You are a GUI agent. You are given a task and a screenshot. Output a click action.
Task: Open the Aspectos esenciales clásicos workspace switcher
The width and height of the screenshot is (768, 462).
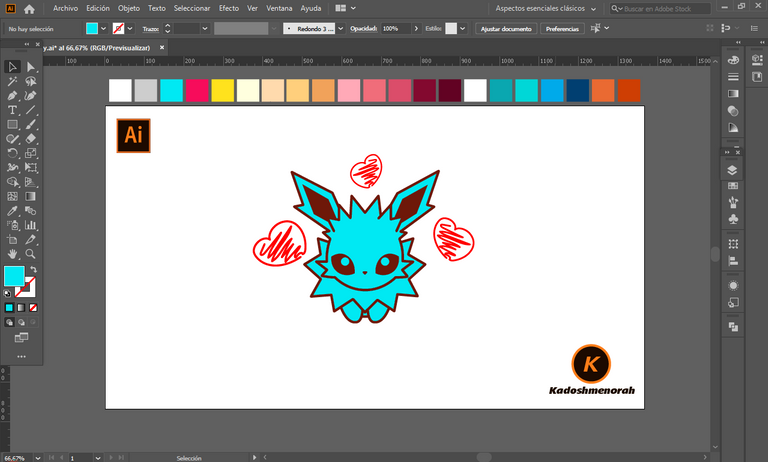coord(546,8)
